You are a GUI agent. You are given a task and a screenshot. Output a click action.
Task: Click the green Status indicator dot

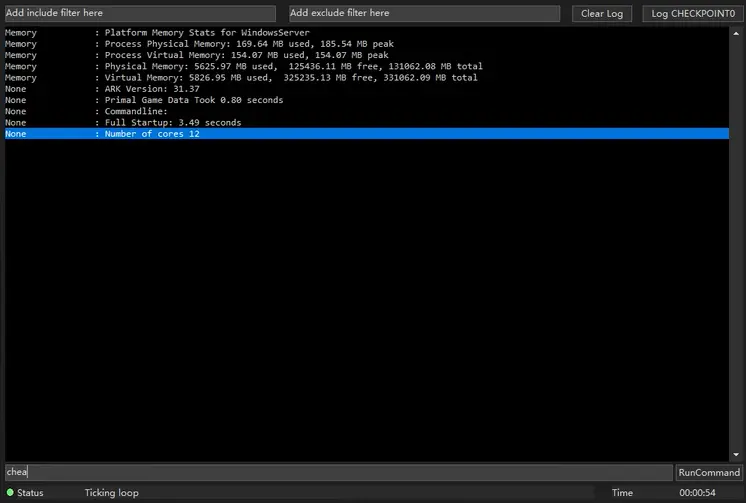point(10,493)
